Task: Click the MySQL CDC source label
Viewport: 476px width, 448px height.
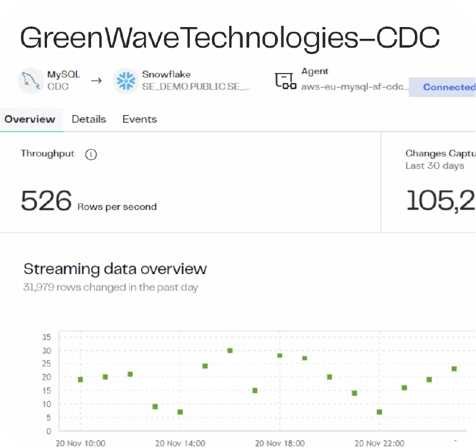Action: pos(63,81)
